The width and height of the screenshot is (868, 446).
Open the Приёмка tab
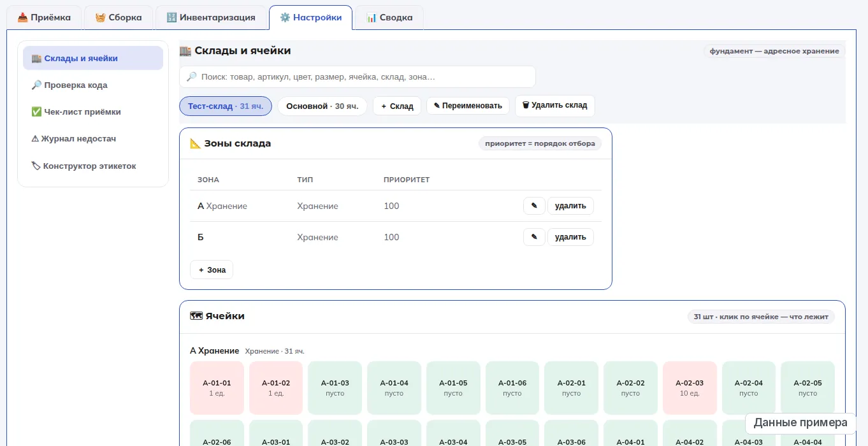(44, 17)
